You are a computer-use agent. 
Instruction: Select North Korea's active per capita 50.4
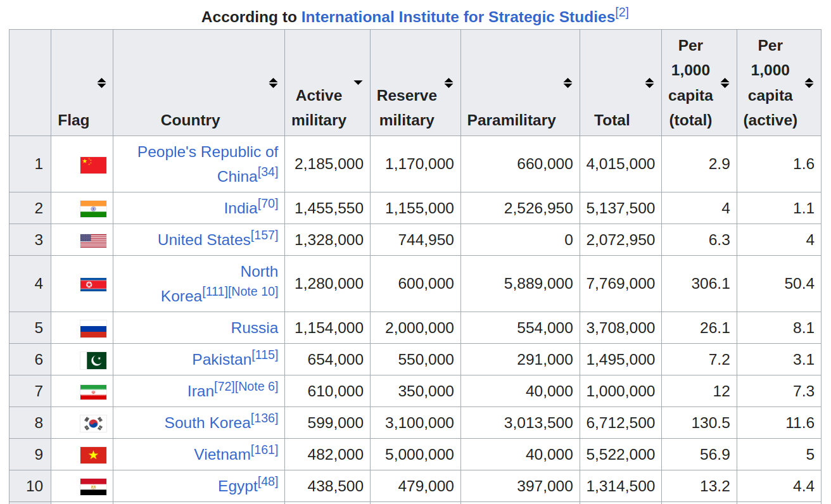[799, 284]
